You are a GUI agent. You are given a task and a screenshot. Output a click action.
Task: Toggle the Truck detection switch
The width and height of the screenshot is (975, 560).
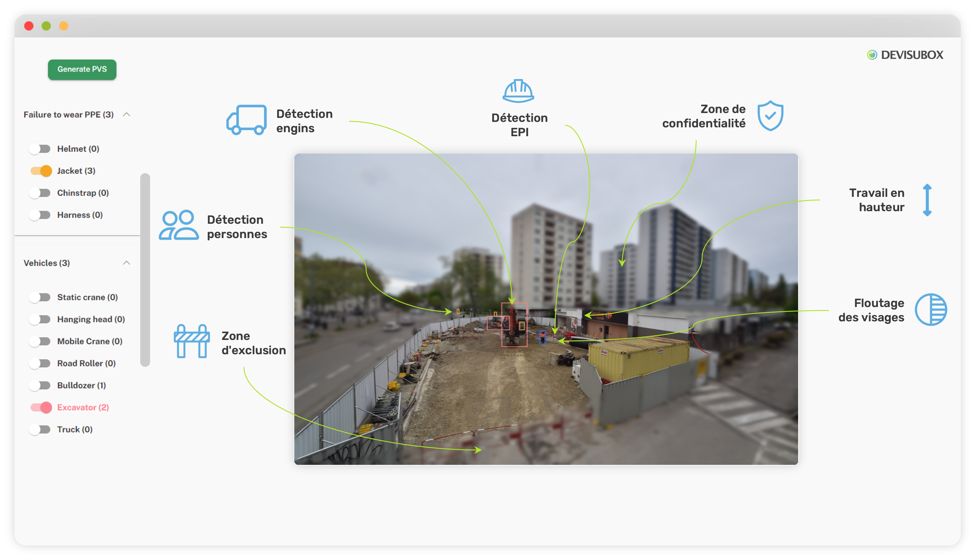40,429
